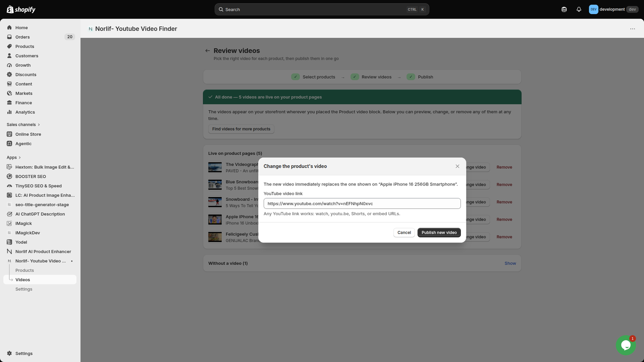Open the Felicigeely Cushion video thumbnail
This screenshot has width=644, height=362.
[x=215, y=237]
